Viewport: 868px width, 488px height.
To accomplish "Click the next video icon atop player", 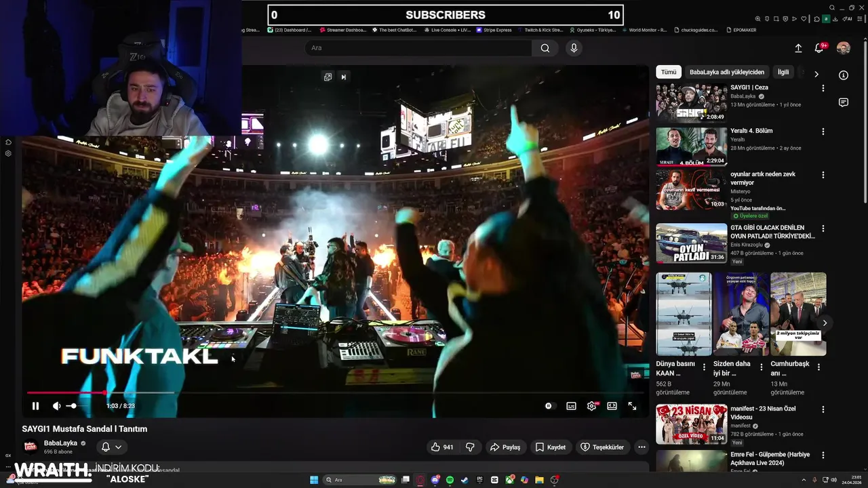I will pos(343,77).
